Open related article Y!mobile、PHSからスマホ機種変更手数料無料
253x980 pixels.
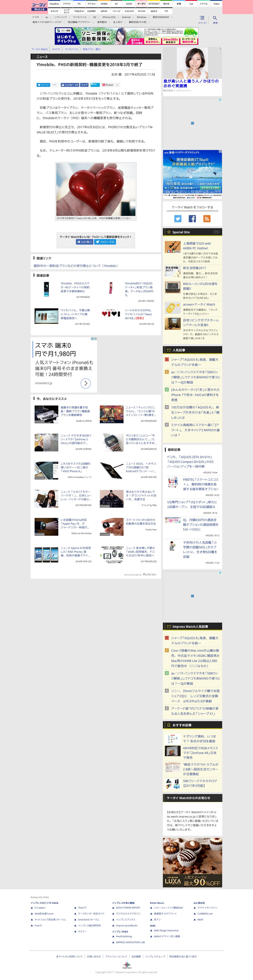point(75,288)
